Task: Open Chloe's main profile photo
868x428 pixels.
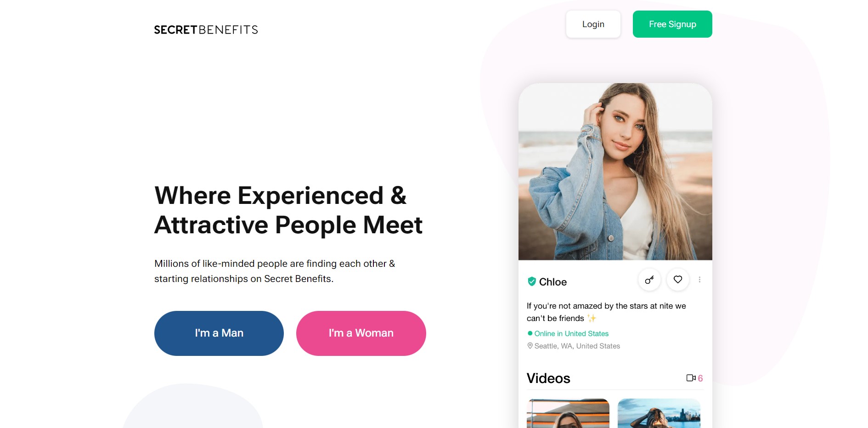Action: pos(615,172)
